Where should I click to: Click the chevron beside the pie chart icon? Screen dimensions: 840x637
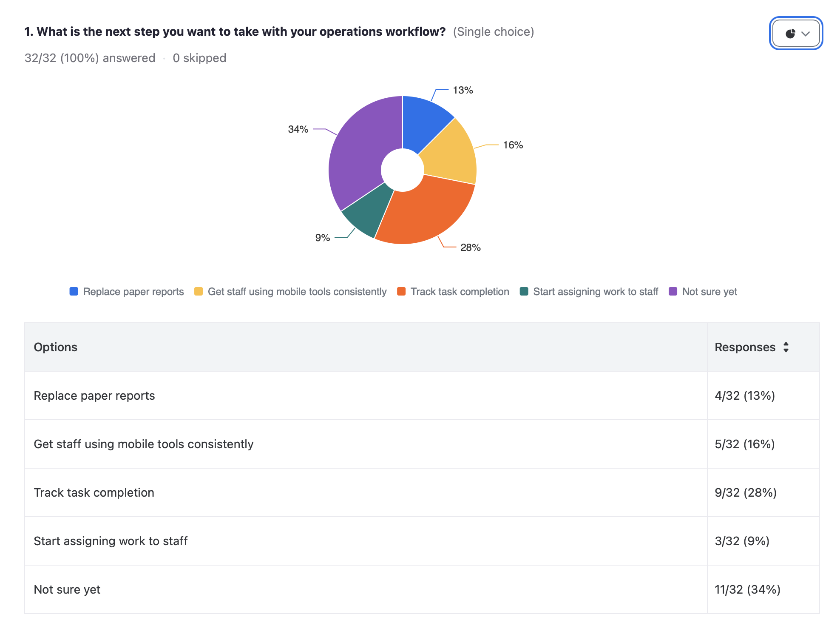[x=806, y=33]
